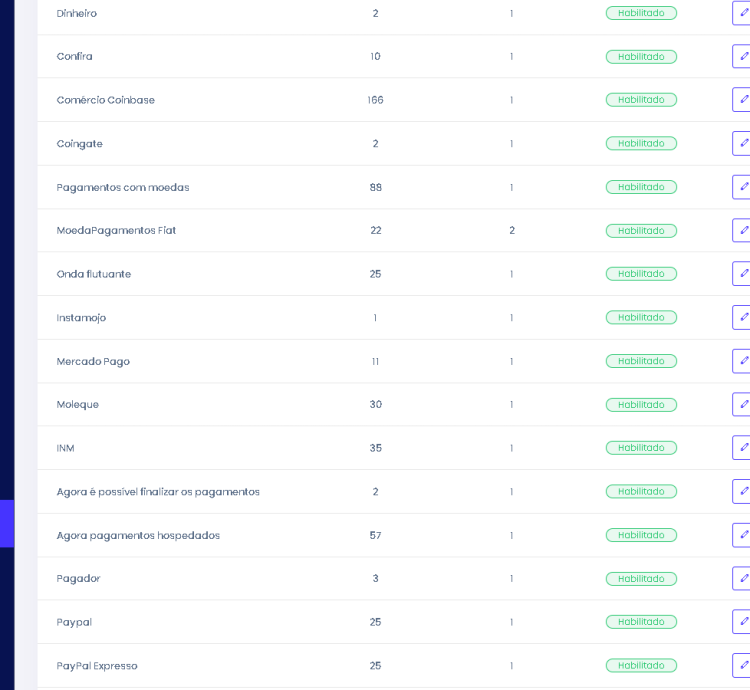Edit the Paypal gateway row
This screenshot has height=690, width=750.
(742, 622)
